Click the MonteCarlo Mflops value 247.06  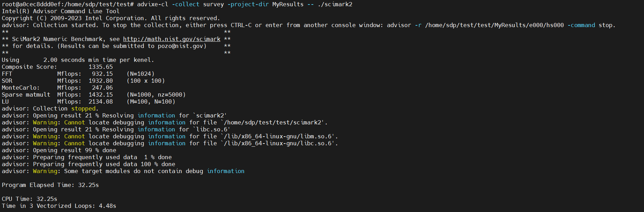102,88
